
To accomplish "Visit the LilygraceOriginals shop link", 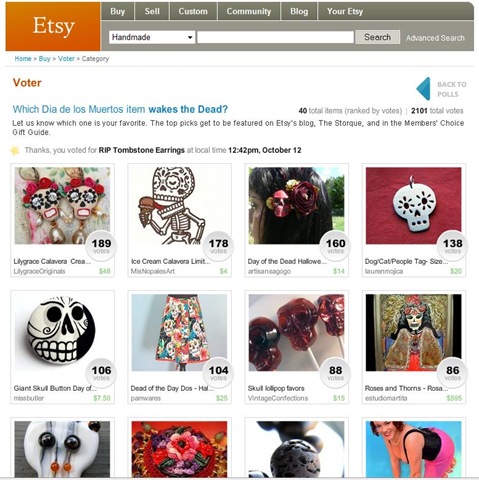I will [39, 271].
